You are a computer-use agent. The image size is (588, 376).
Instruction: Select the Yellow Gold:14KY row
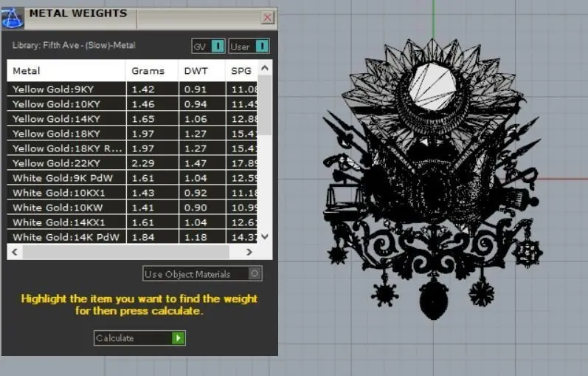(132, 119)
